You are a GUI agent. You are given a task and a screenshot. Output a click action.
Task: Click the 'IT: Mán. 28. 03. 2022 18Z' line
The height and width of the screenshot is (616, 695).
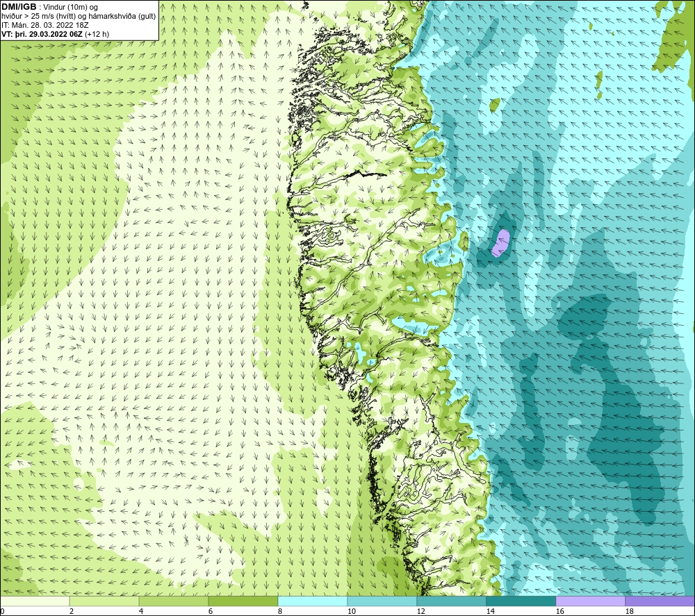[44, 25]
